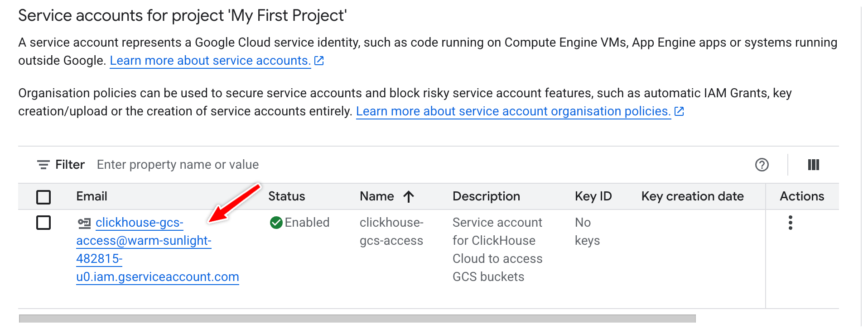Open service account organisation policies link
The width and height of the screenshot is (868, 333).
(513, 111)
